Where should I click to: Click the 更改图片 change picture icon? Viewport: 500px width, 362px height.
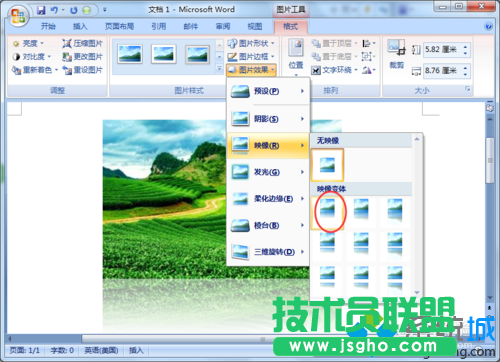point(67,57)
